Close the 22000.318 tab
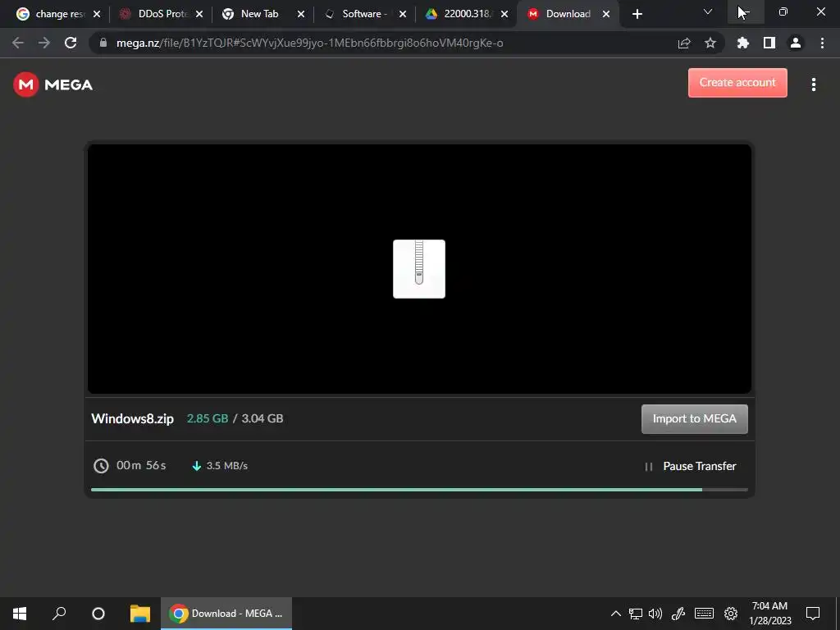Image resolution: width=840 pixels, height=630 pixels. point(504,15)
